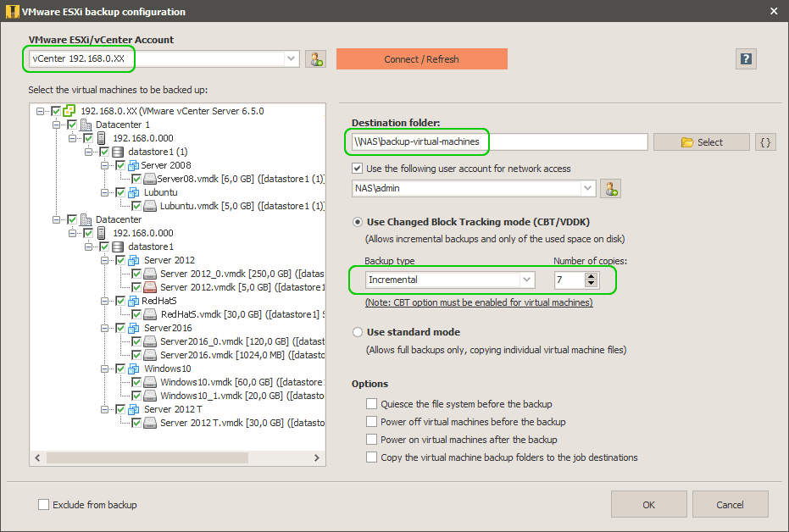This screenshot has height=532, width=789.
Task: Select the RedHat5 tree row label
Action: (x=159, y=301)
